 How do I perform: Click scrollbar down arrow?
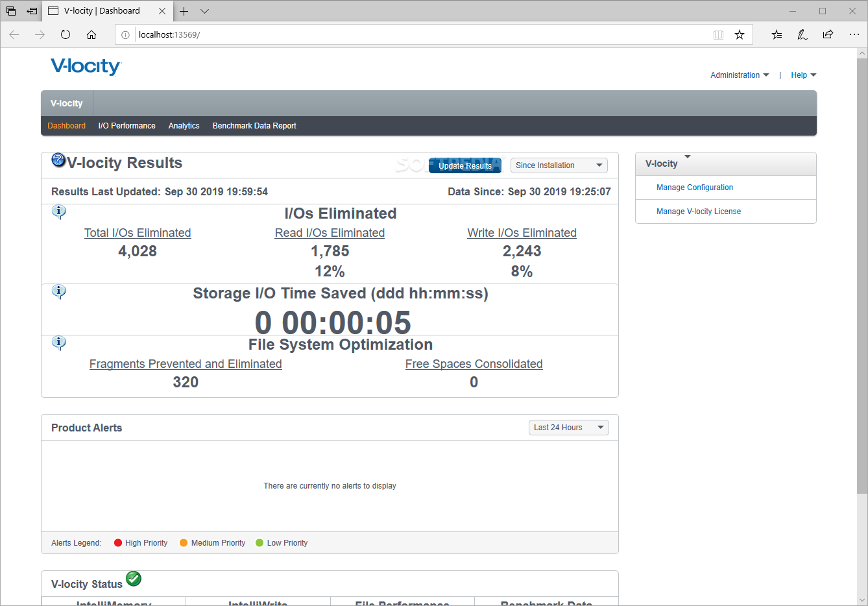(x=862, y=600)
